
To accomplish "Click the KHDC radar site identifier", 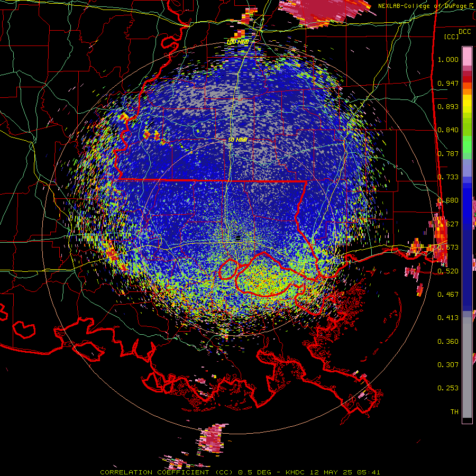I will pyautogui.click(x=296, y=472).
